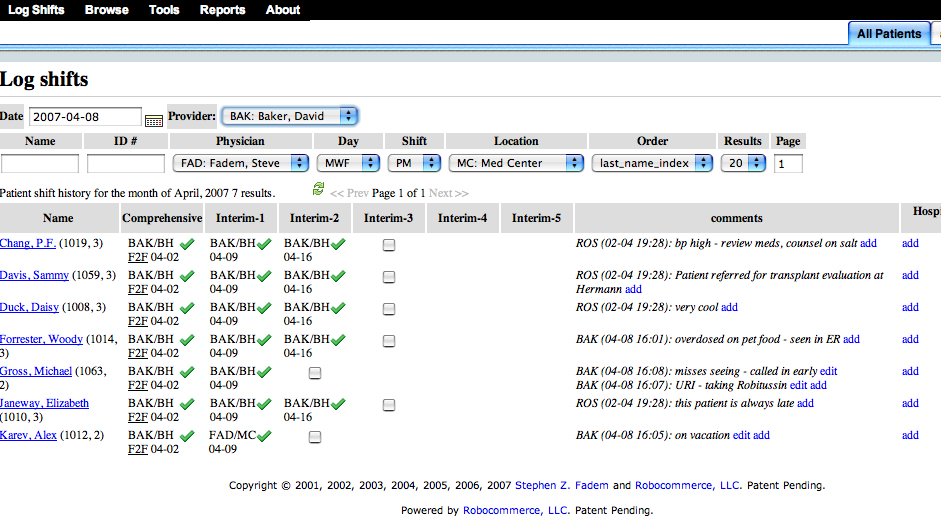
Task: Open the date picker calendar icon
Action: (x=154, y=121)
